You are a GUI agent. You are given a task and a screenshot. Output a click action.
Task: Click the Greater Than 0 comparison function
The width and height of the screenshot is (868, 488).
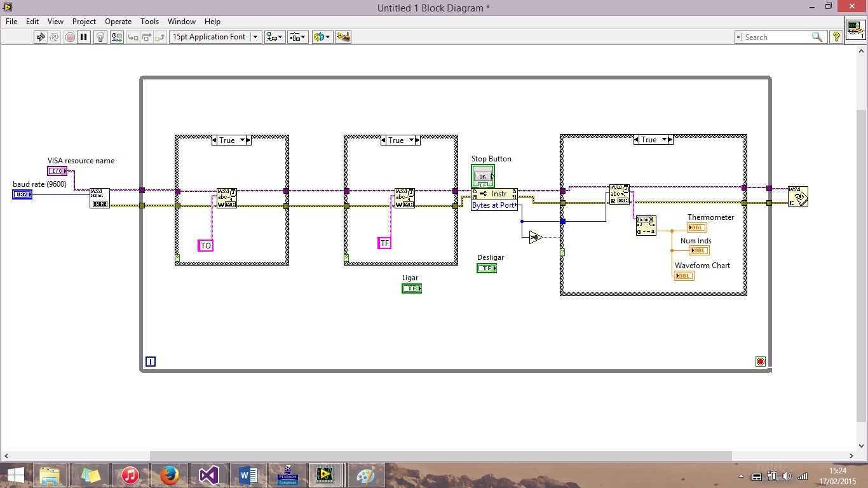tap(534, 237)
